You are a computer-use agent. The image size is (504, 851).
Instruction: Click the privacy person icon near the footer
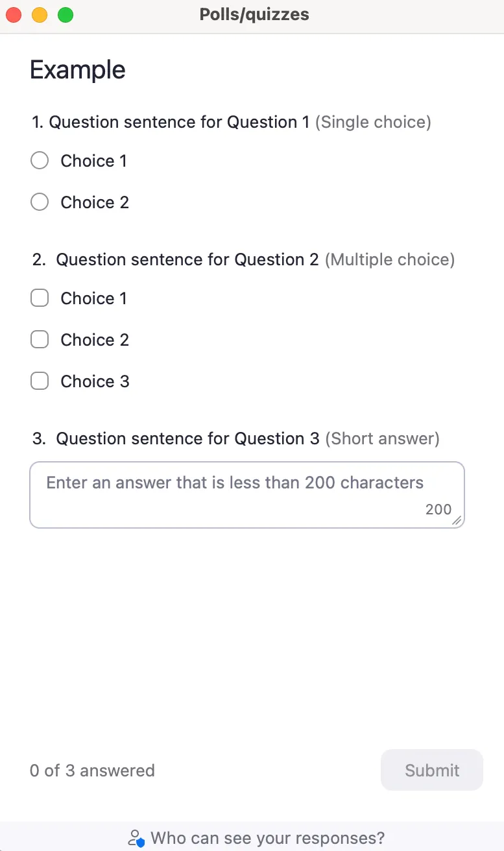pyautogui.click(x=137, y=838)
